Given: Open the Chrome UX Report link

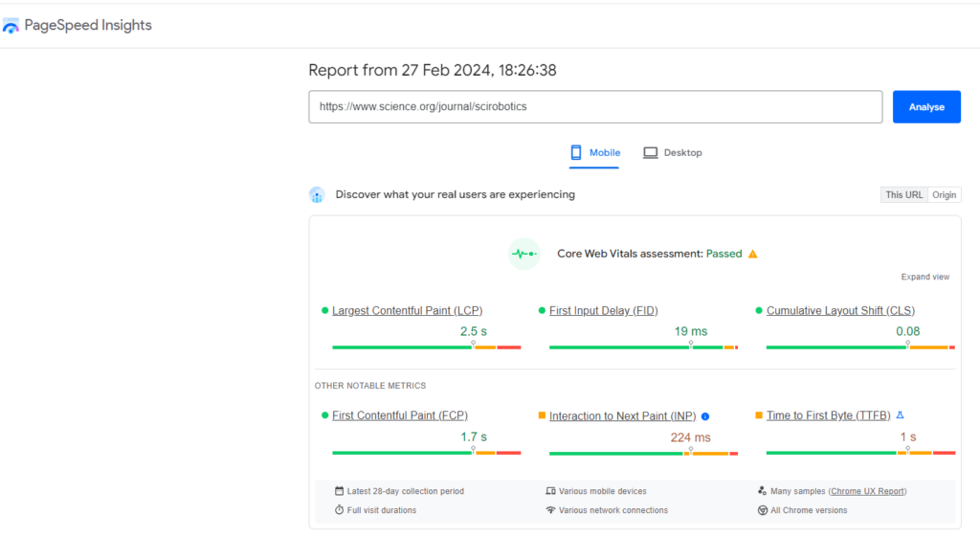Looking at the screenshot, I should [867, 491].
